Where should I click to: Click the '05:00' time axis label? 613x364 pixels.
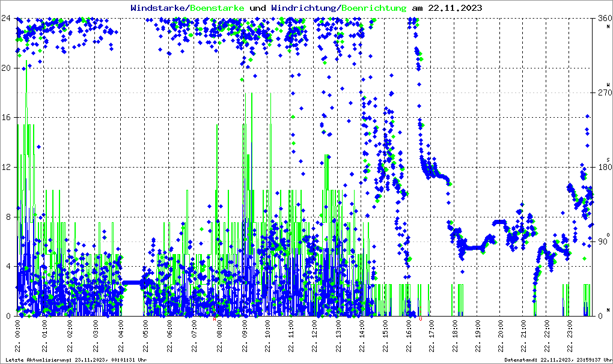pyautogui.click(x=146, y=336)
